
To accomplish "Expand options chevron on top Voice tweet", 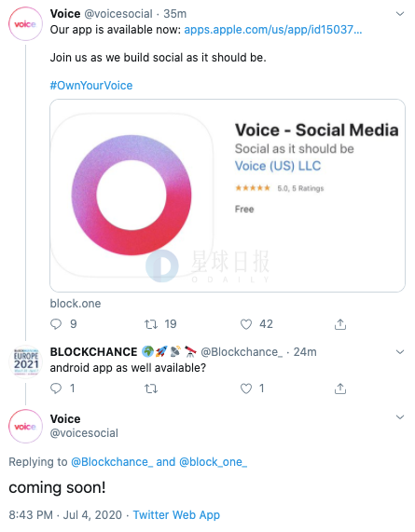I will (400, 14).
